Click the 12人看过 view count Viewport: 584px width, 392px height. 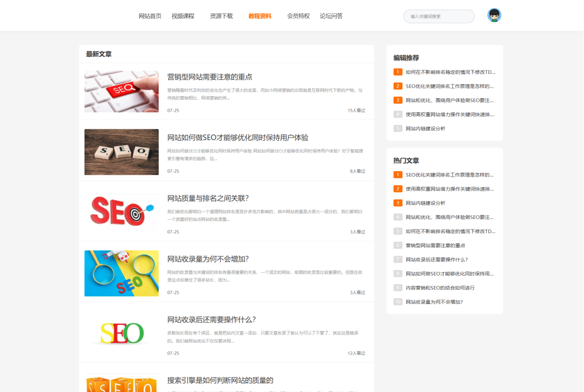pyautogui.click(x=356, y=353)
